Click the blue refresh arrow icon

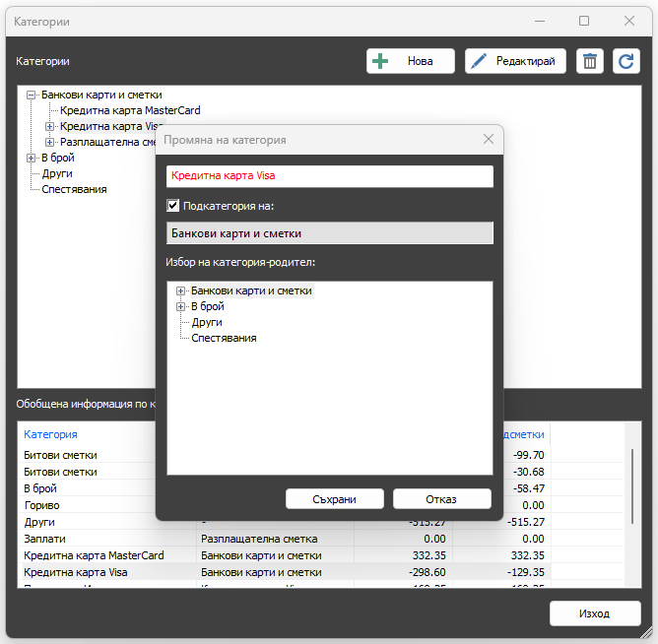626,61
